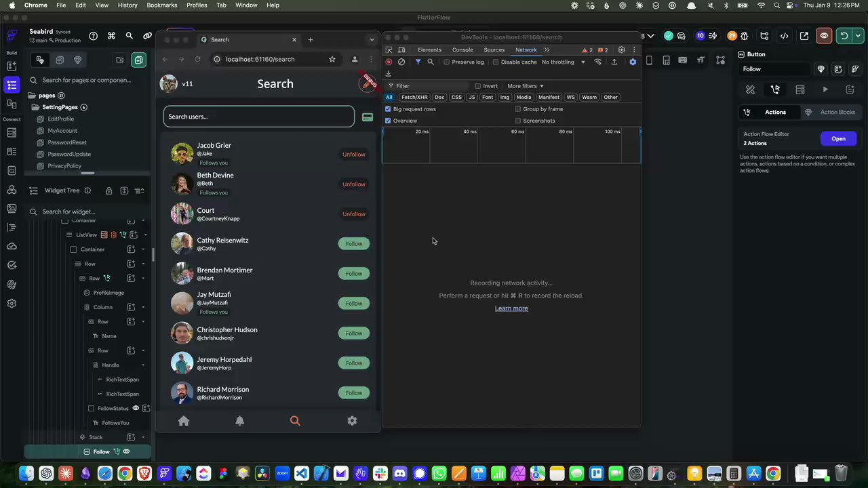Collapse the Handle node in widget tree

pos(143,365)
